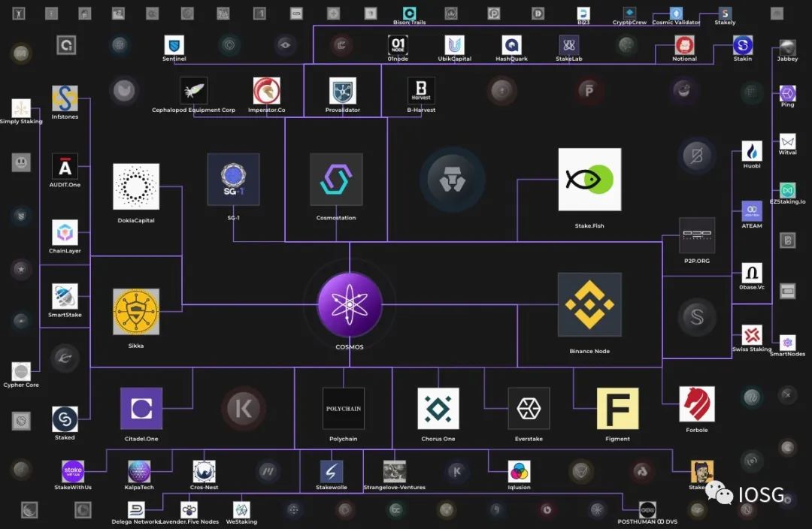Click the Citadel.One purple logo
This screenshot has width=812, height=529.
[141, 408]
